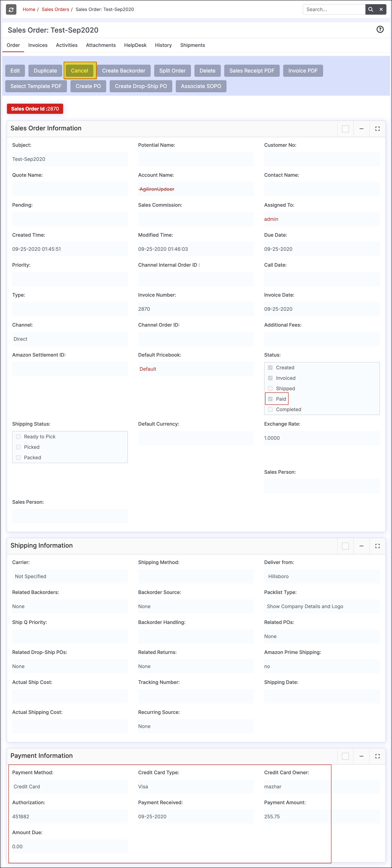Toggle the Completed status checkbox
The image size is (392, 868).
tap(270, 409)
